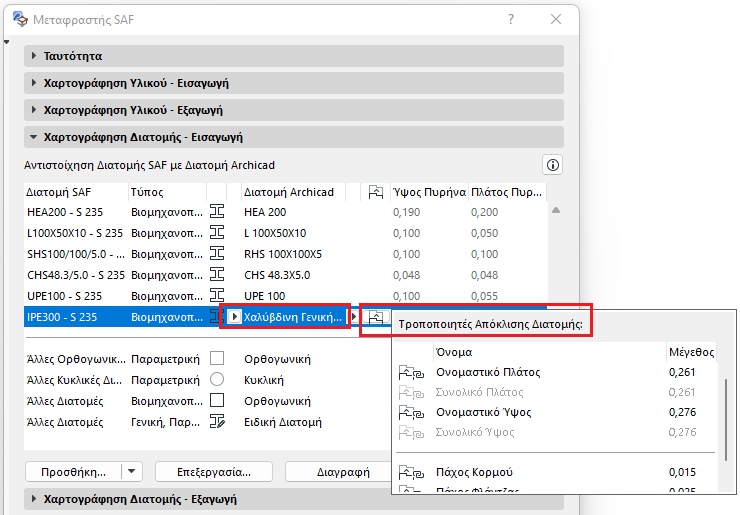Click the modifiers popup scrollbar
Image resolution: width=740 pixels, height=515 pixels.
click(x=725, y=420)
